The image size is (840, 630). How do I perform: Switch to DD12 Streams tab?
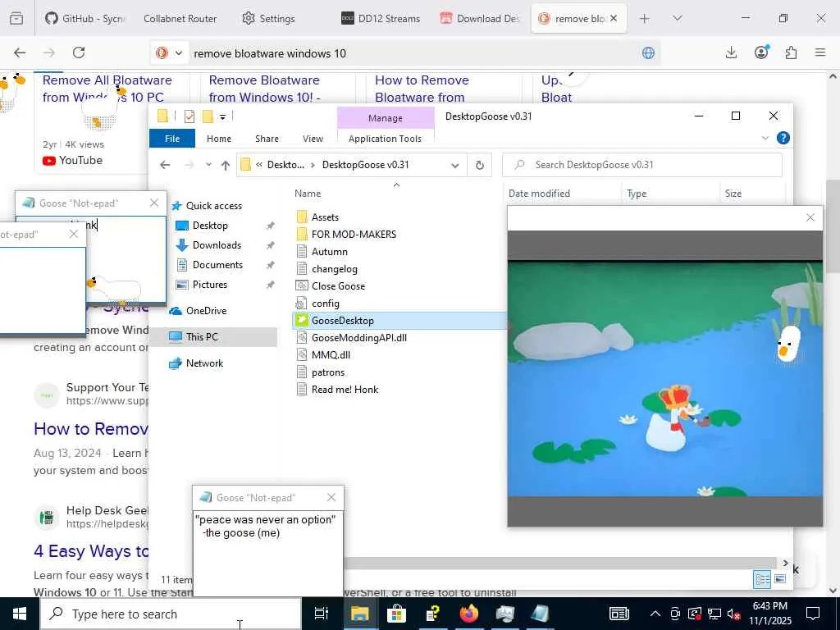pos(381,19)
